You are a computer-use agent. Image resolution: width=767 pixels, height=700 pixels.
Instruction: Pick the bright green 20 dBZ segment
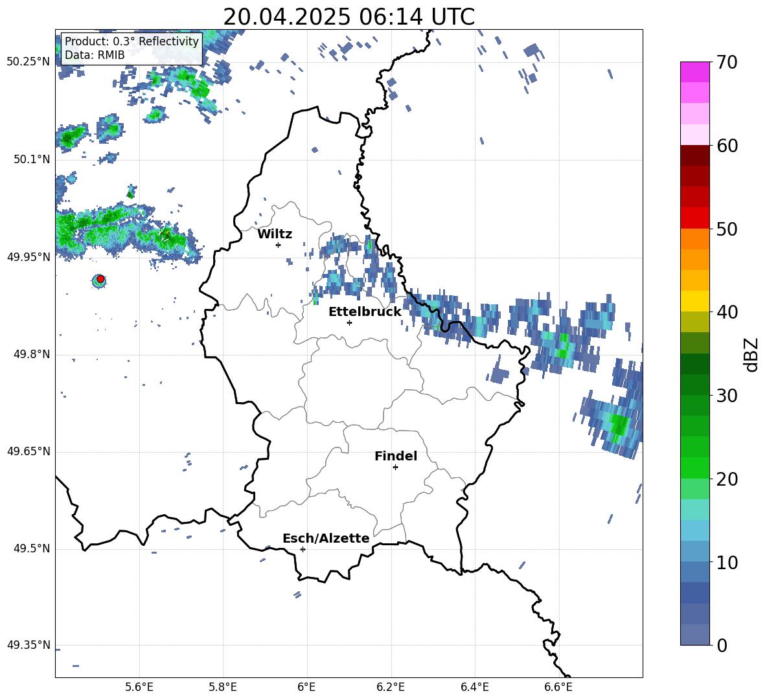click(694, 468)
